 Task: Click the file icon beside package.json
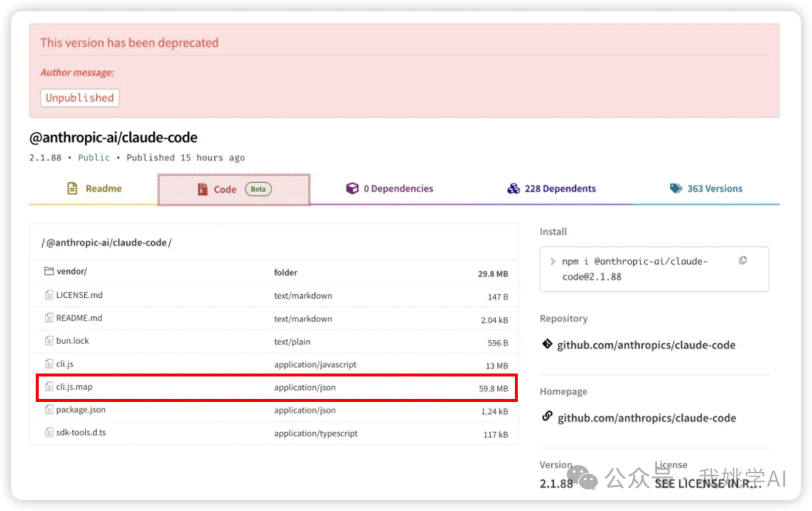(49, 410)
